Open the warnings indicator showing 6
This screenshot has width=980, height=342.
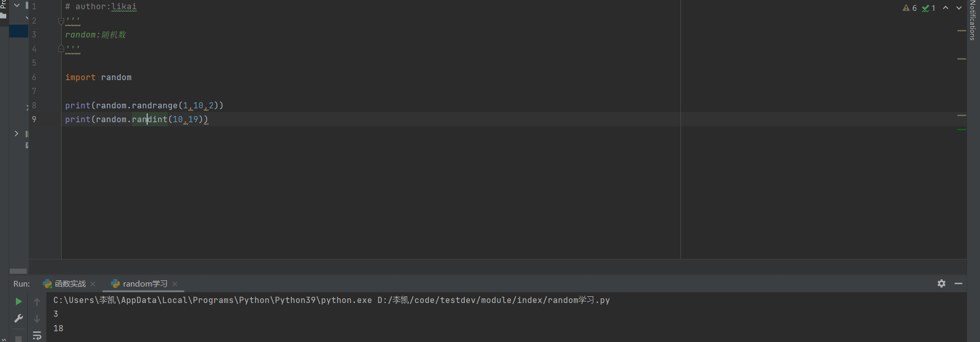pos(910,8)
